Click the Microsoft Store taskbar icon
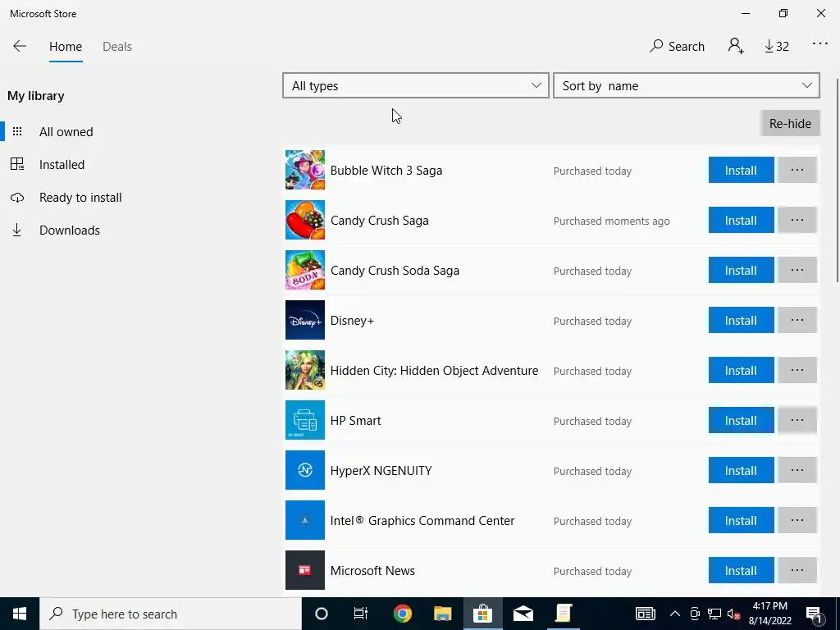 click(482, 614)
